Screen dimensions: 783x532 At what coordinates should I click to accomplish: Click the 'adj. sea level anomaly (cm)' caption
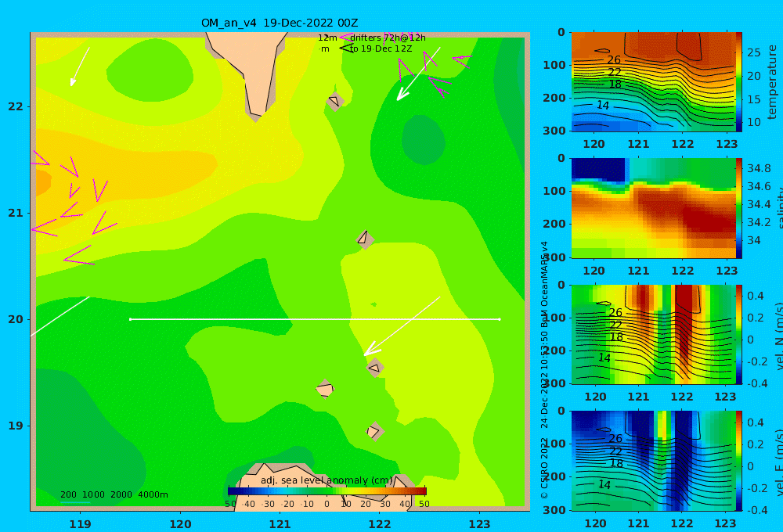pyautogui.click(x=327, y=480)
